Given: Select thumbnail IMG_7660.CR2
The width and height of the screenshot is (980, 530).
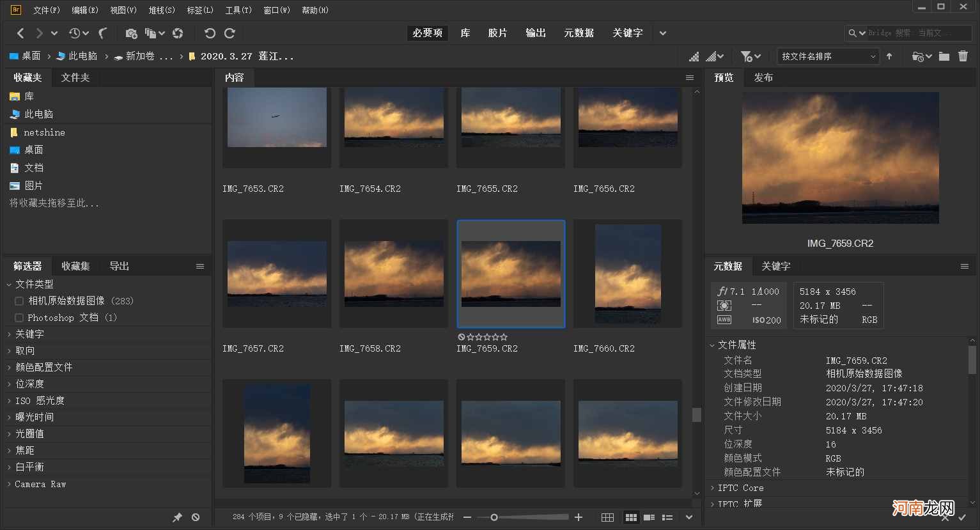Looking at the screenshot, I should click(628, 274).
